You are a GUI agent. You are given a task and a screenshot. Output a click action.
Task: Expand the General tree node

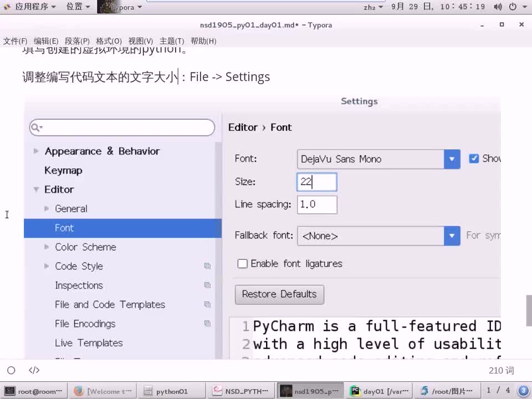47,208
